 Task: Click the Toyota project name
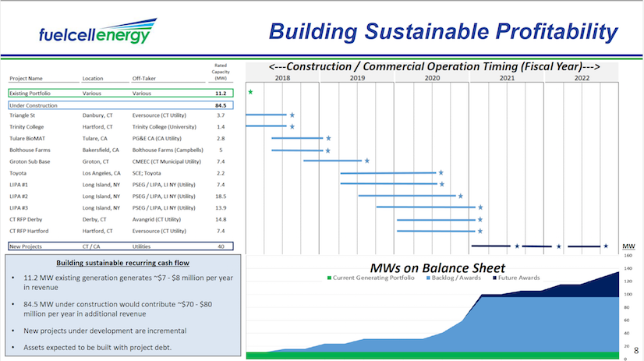click(18, 173)
